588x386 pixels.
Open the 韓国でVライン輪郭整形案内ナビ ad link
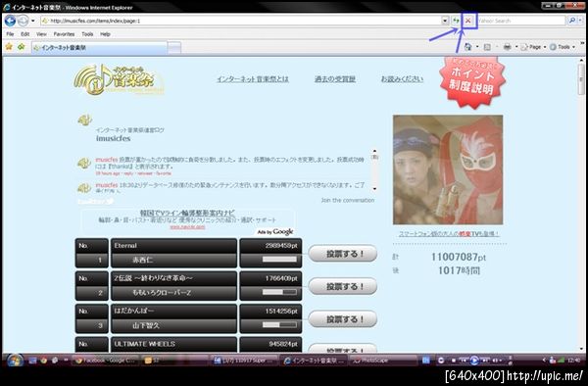coord(187,213)
